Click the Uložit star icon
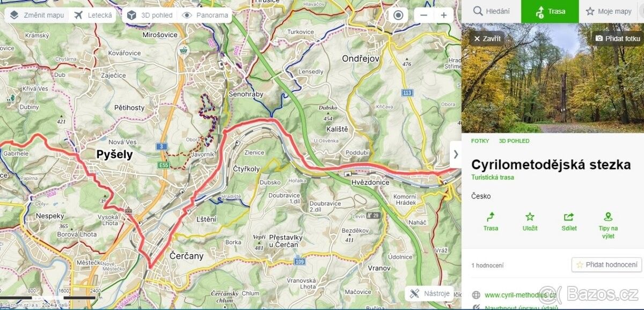The height and width of the screenshot is (310, 644). [530, 217]
